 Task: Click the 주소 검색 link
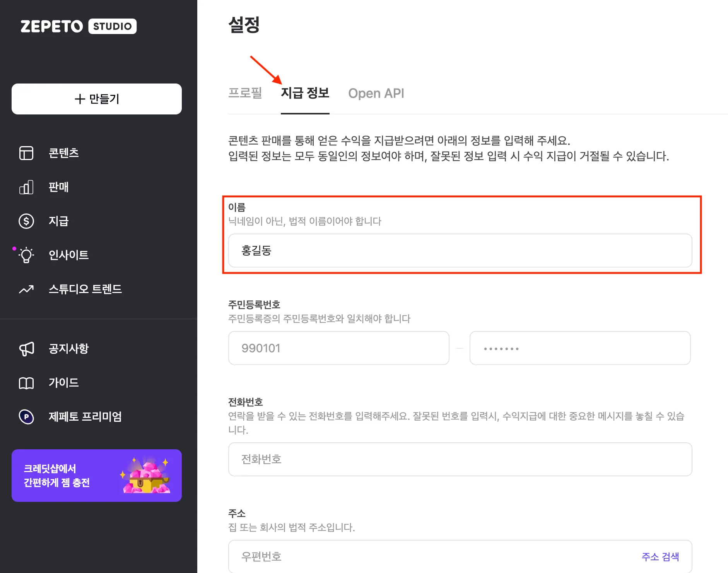click(660, 557)
